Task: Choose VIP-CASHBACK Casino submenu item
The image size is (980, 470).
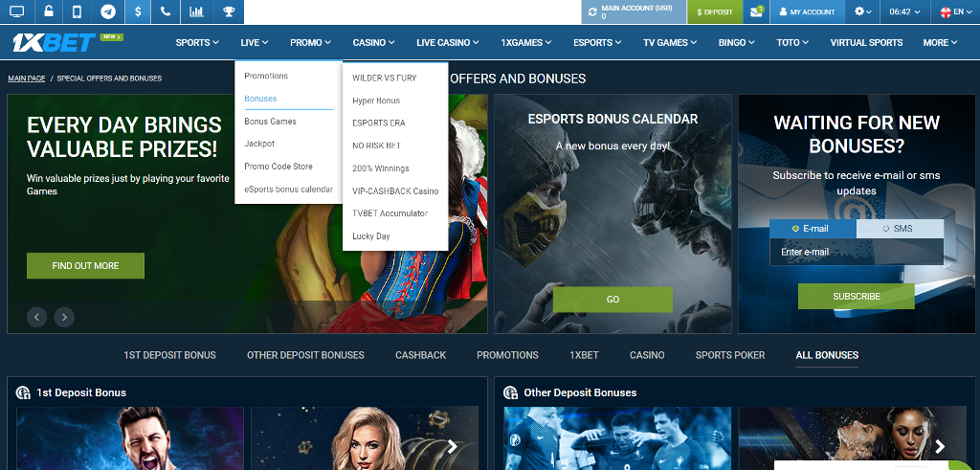Action: 395,190
